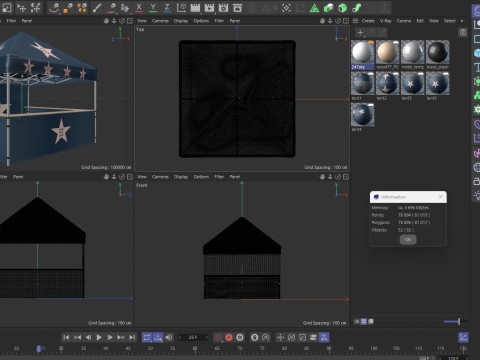The image size is (480, 360).
Task: Open the Corona menu in material manager
Action: (404, 21)
